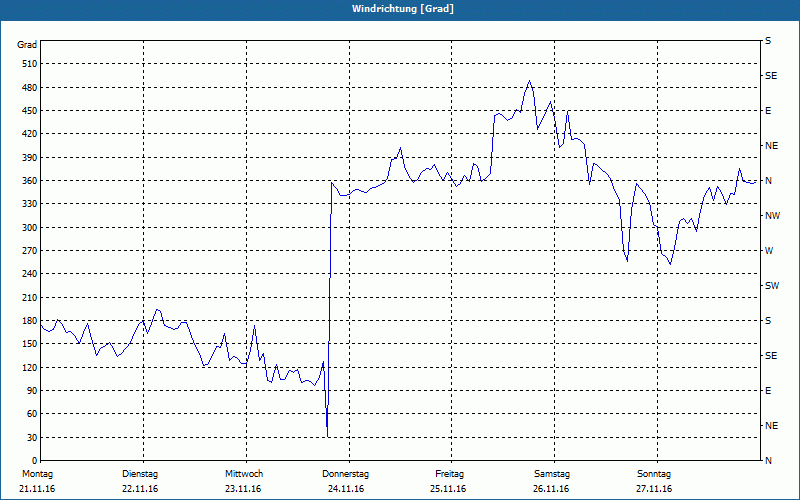This screenshot has height=500, width=800.
Task: Select the date 23.11.16
Action: pos(243,489)
